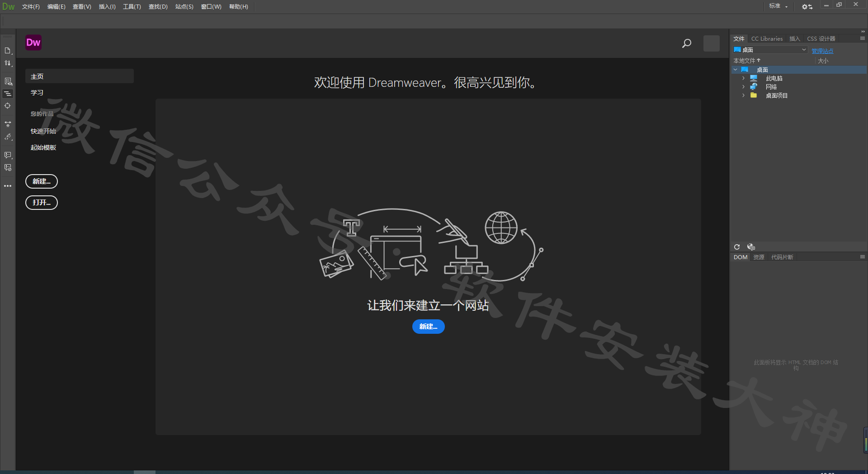Select 起始模板 in sidebar

[43, 147]
